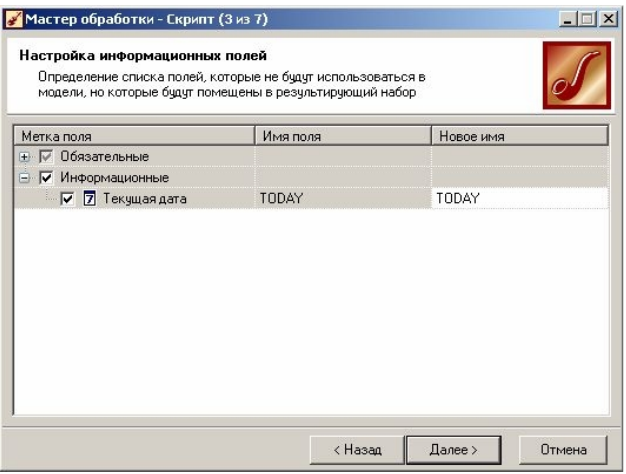Select the Текущая дата row label
The width and height of the screenshot is (626, 474).
pyautogui.click(x=145, y=198)
